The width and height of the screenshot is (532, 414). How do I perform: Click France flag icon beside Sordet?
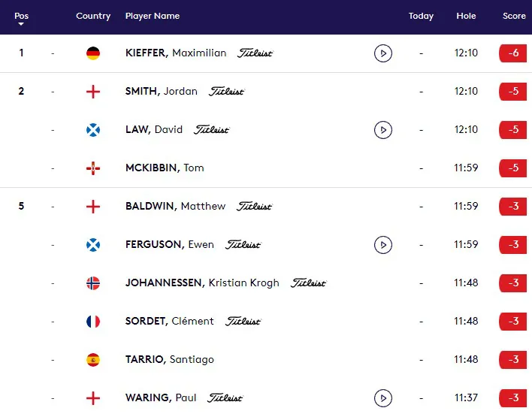click(x=93, y=322)
